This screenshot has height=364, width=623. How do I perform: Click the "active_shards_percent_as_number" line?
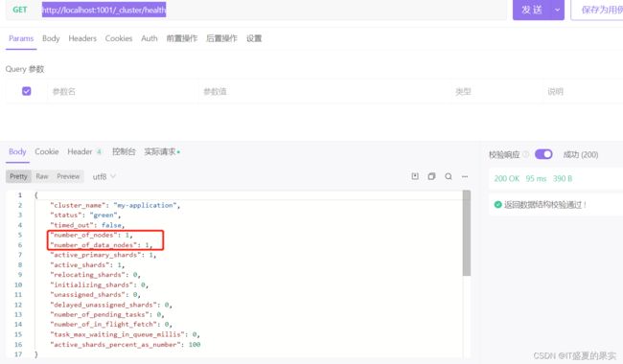(126, 345)
